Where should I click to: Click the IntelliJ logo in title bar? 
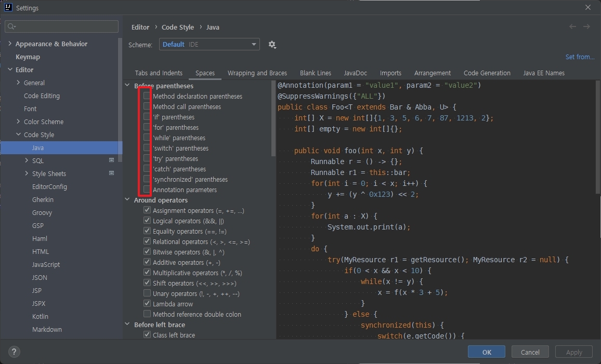(8, 7)
